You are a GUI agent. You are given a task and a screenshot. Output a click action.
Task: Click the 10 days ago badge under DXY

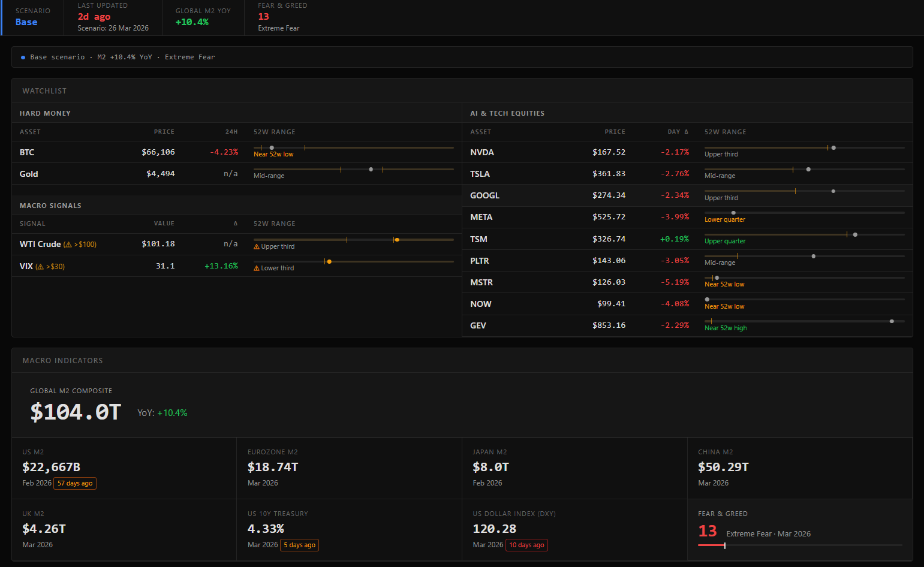click(x=527, y=545)
